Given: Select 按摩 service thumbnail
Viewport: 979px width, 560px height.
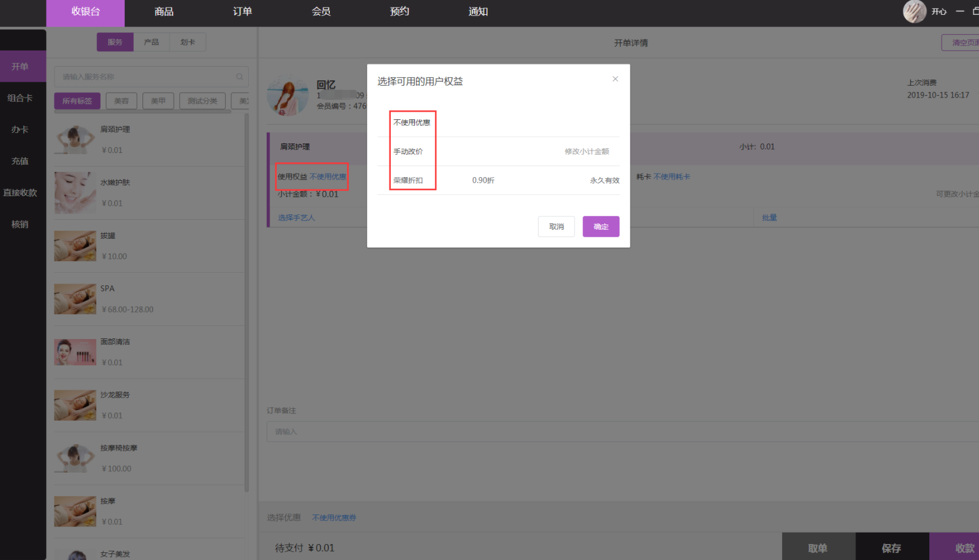Looking at the screenshot, I should click(75, 512).
